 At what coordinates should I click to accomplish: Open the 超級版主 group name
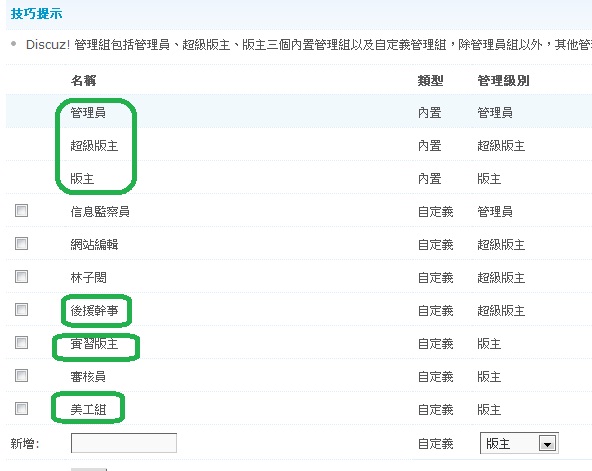tap(94, 146)
